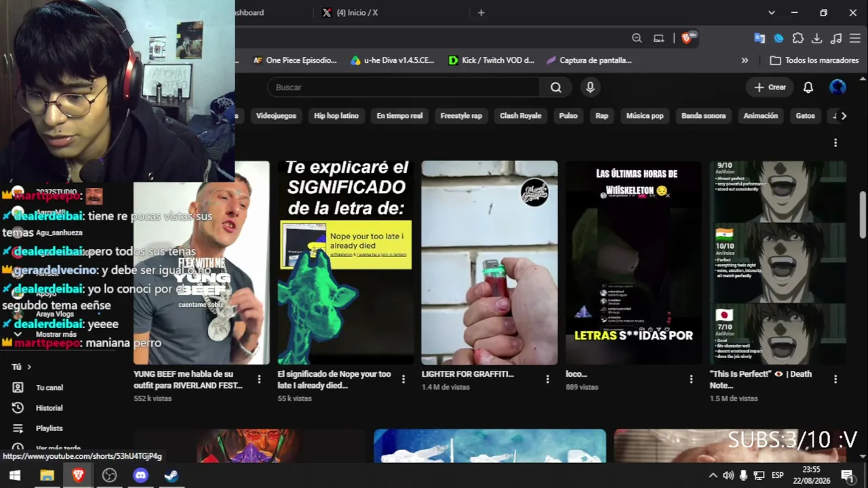
Task: Open options for the Death Note short
Action: (835, 380)
